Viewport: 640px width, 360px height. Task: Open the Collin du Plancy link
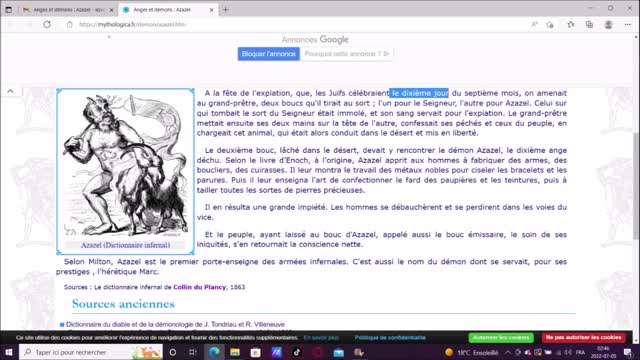(x=200, y=287)
